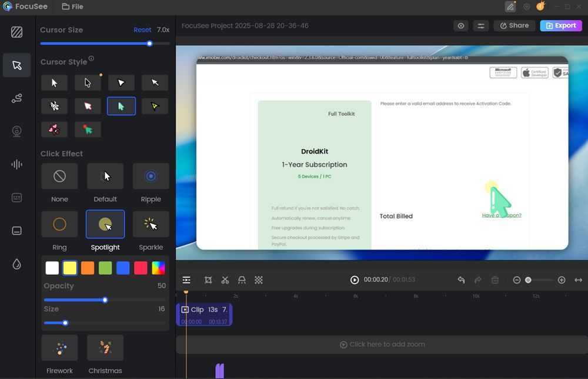Click the Export button
The width and height of the screenshot is (588, 379).
[561, 25]
